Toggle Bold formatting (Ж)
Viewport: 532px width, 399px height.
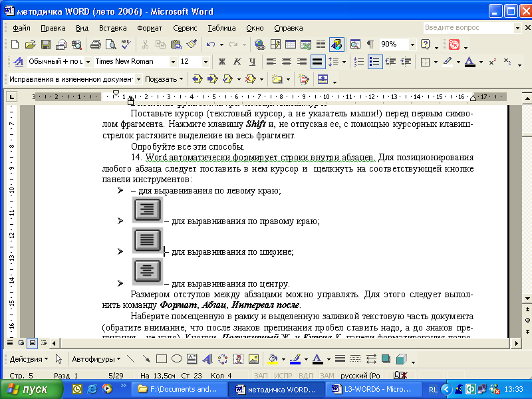pyautogui.click(x=222, y=62)
